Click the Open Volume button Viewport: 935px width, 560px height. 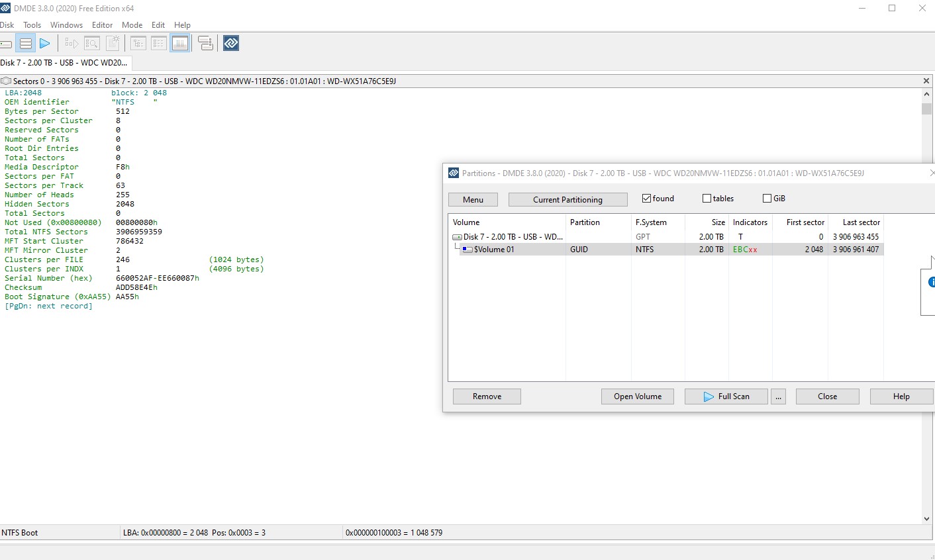pyautogui.click(x=638, y=397)
